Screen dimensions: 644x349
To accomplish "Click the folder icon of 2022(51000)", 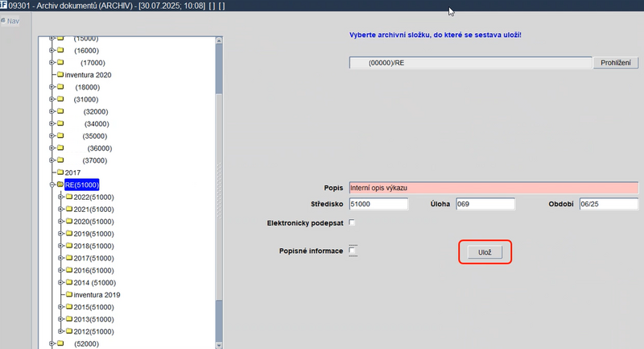I will [69, 197].
